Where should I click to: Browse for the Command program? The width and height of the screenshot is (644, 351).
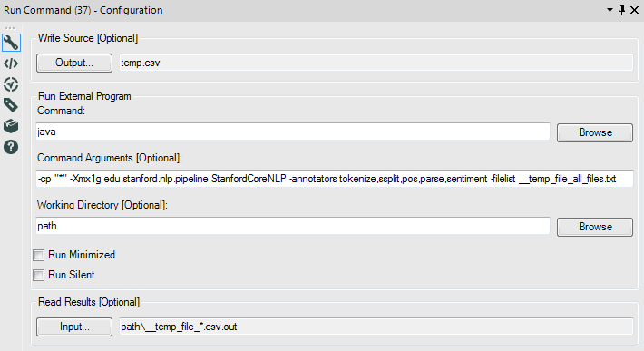pos(595,132)
